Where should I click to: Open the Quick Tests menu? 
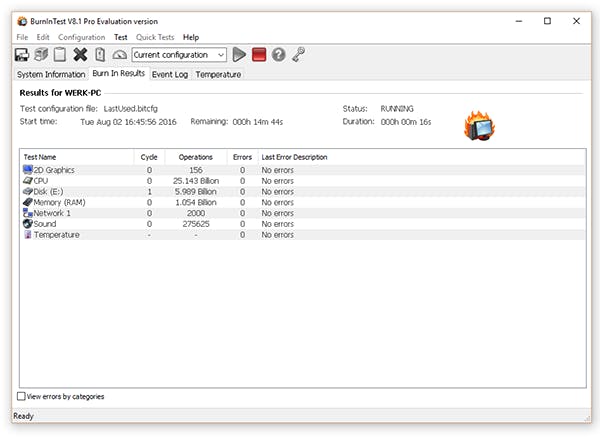155,37
